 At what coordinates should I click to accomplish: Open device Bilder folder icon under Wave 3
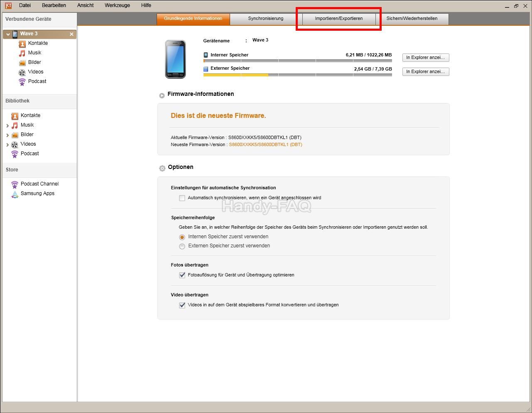click(x=22, y=63)
